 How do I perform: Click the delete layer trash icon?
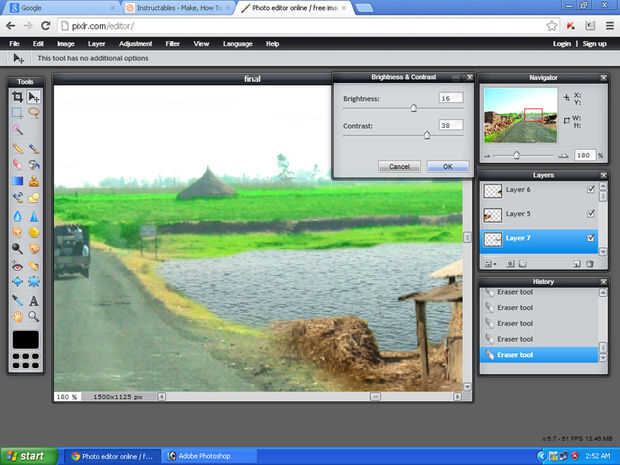click(590, 264)
